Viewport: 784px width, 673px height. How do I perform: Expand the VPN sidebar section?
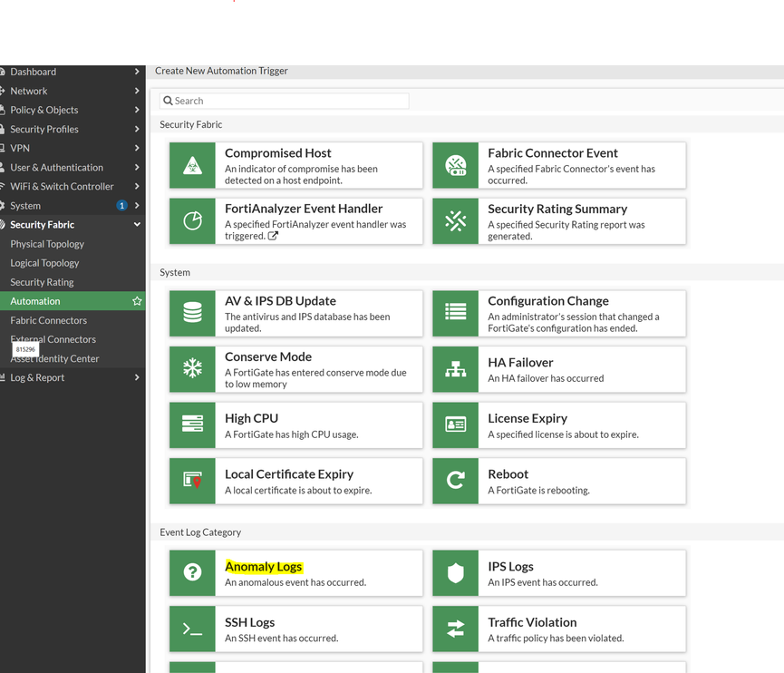point(137,148)
